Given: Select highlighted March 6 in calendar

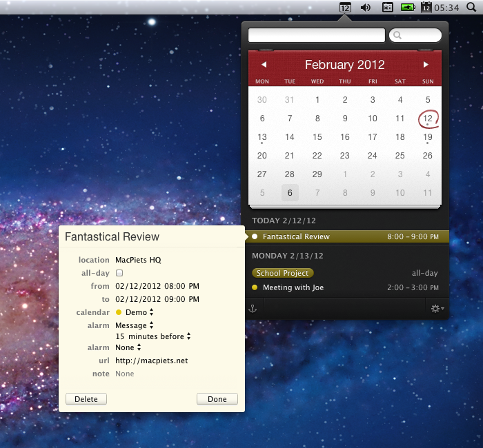Looking at the screenshot, I should [290, 192].
